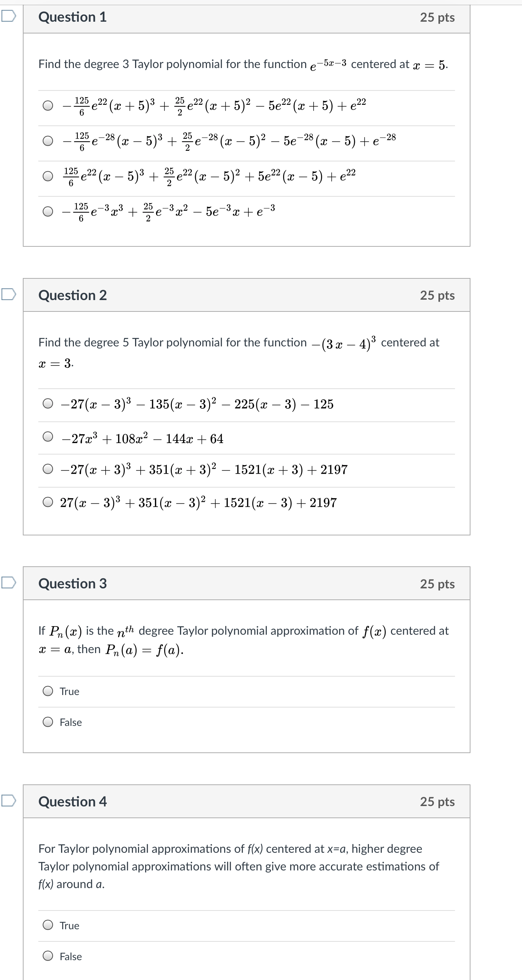Flag Question 2 with the bookmark icon
Screen dimensions: 522x980
click(8, 294)
